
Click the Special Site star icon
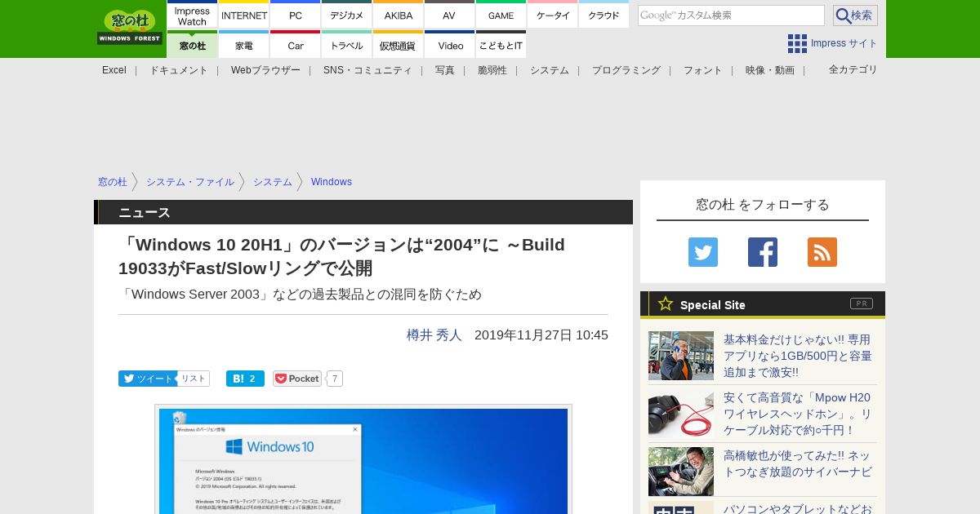(x=666, y=304)
